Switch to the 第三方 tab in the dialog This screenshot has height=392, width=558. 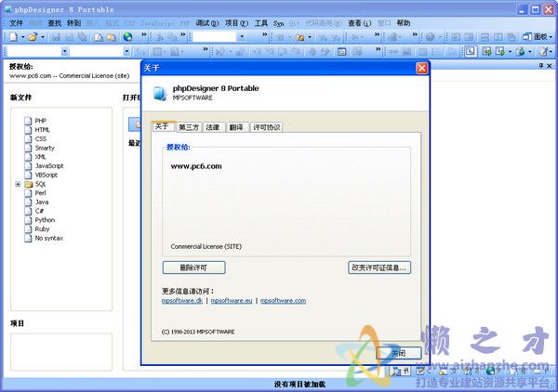point(189,127)
